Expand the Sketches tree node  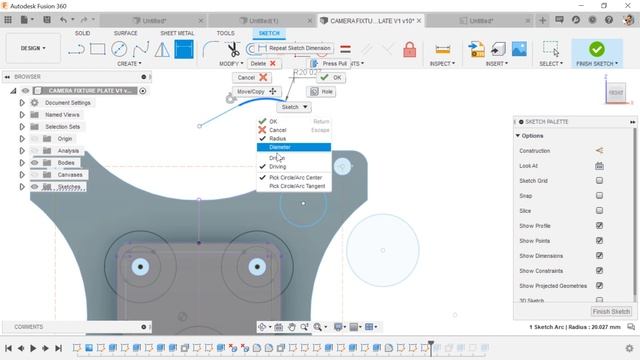(x=22, y=187)
